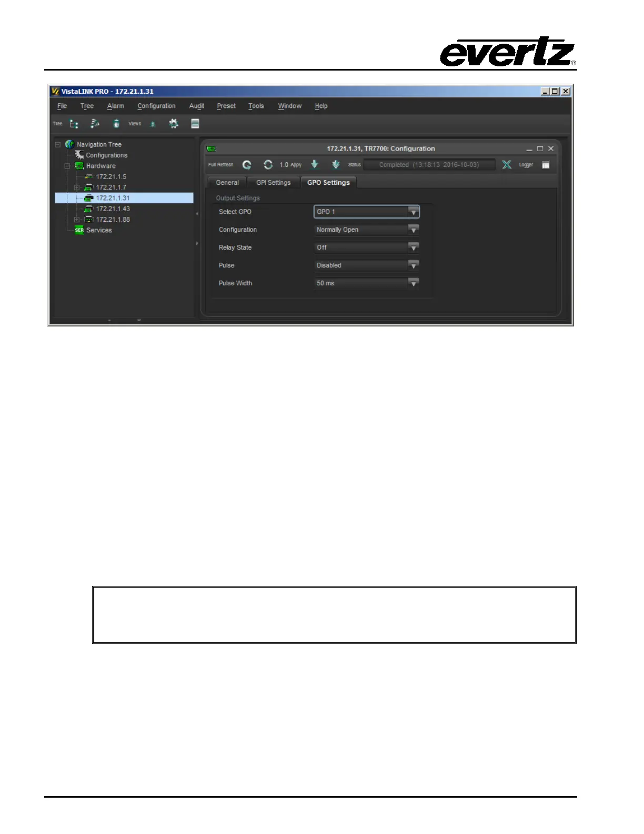
Task: Click the refresh icon next to 1.0 value
Action: (268, 165)
